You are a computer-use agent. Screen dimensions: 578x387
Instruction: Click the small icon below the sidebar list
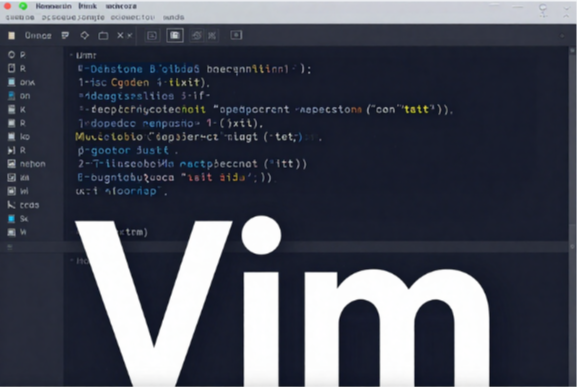point(10,248)
